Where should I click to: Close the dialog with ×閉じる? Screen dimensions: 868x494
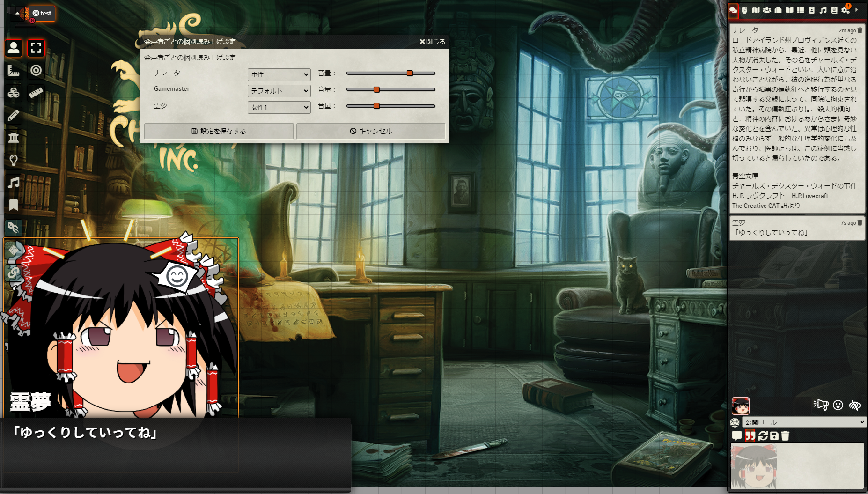(433, 42)
